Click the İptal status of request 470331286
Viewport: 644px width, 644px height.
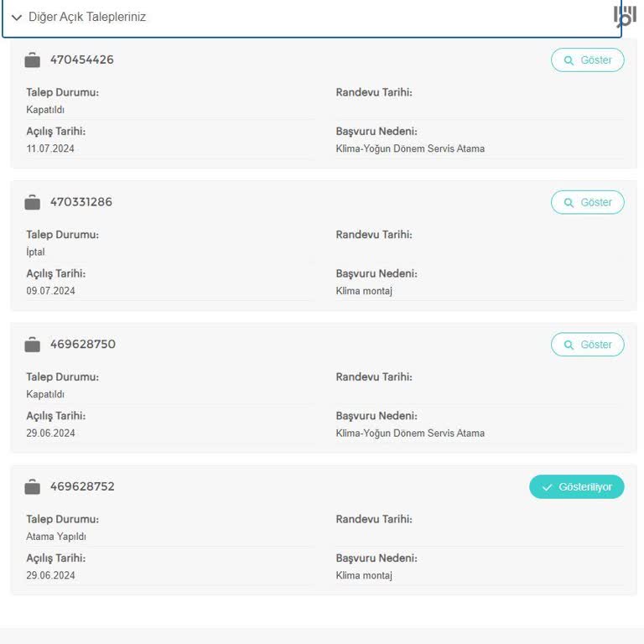click(36, 252)
